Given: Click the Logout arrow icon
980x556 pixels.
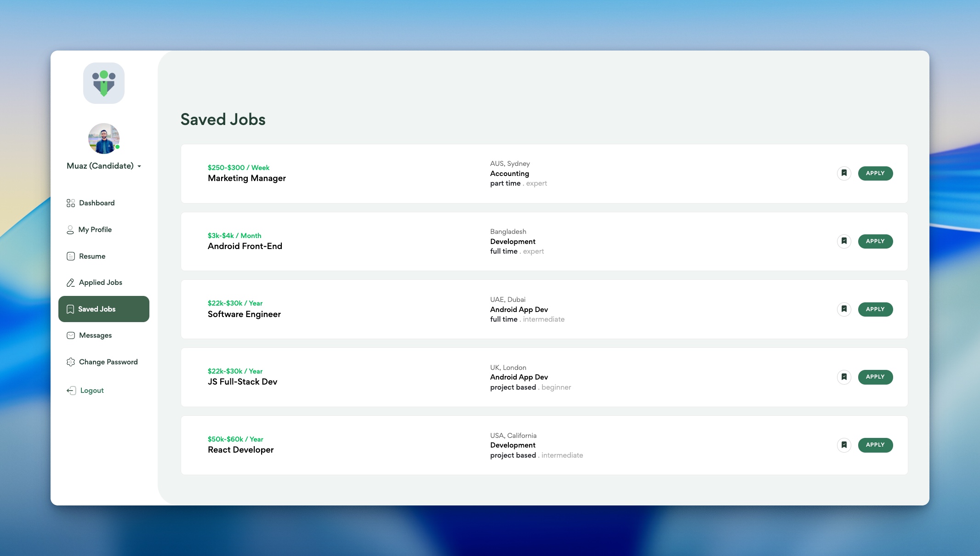Looking at the screenshot, I should pos(71,391).
